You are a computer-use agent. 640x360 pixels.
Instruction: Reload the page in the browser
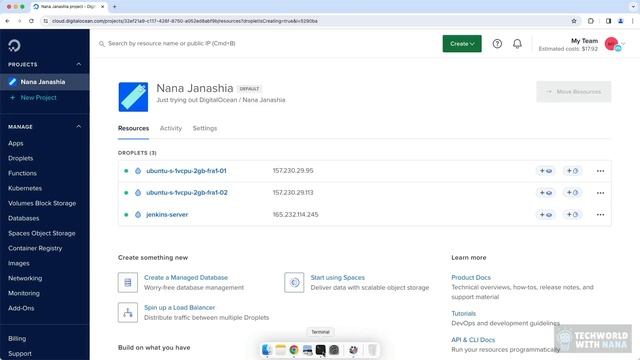pyautogui.click(x=31, y=21)
